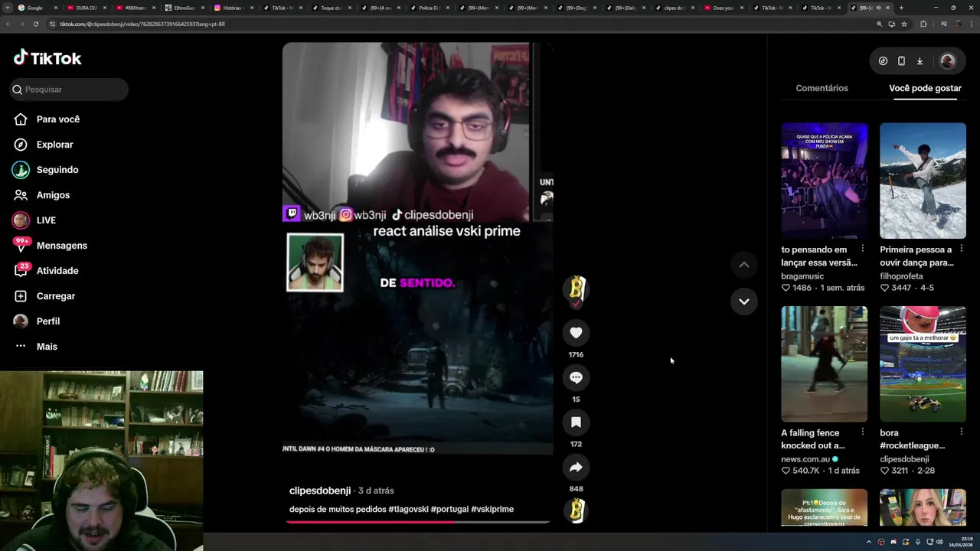980x551 pixels.
Task: Switch to Comentários tab
Action: pyautogui.click(x=822, y=89)
